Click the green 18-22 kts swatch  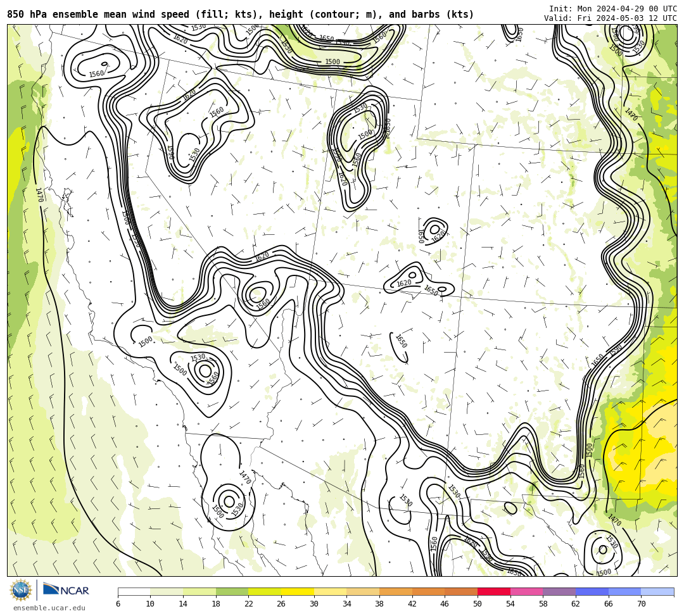click(232, 591)
